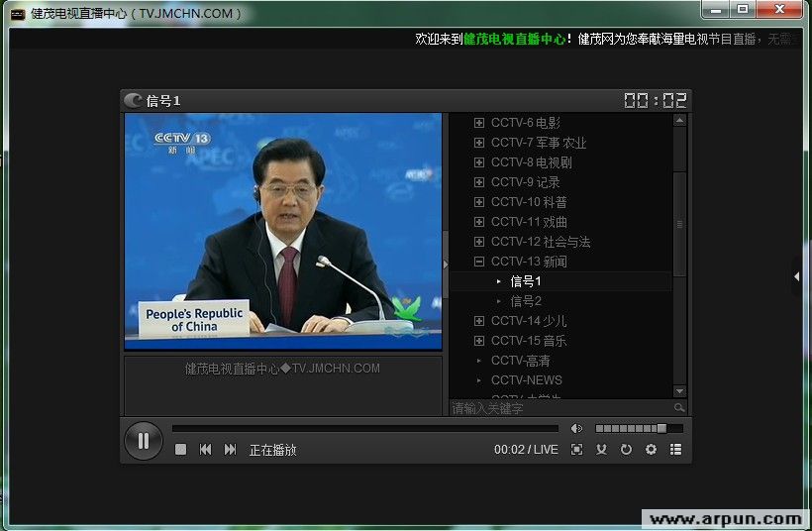Select the CCTV-NEWS channel
812x531 pixels.
526,380
